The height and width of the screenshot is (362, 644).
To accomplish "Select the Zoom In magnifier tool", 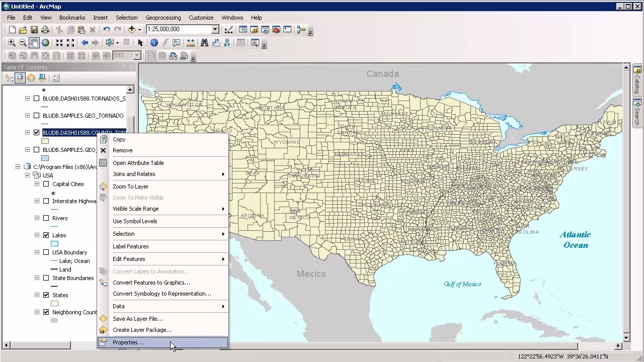I will tap(12, 43).
